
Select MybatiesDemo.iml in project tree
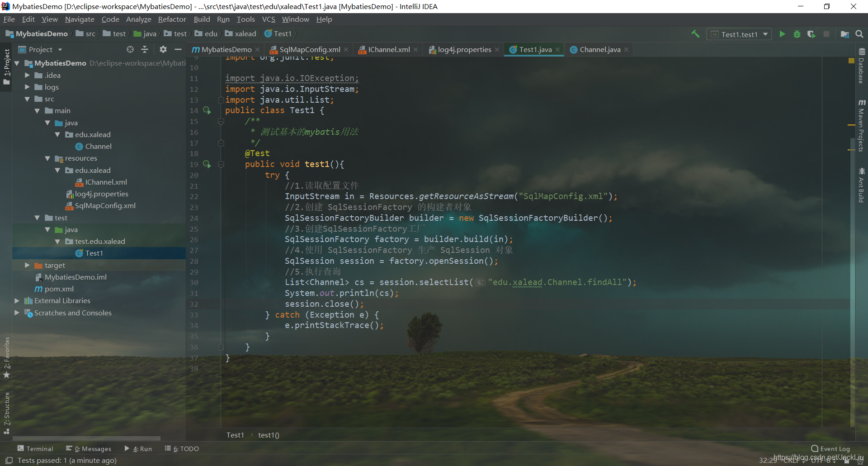71,277
